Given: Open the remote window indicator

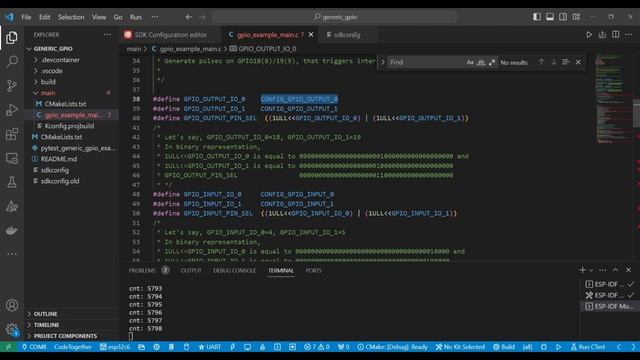Looking at the screenshot, I should pos(9,347).
